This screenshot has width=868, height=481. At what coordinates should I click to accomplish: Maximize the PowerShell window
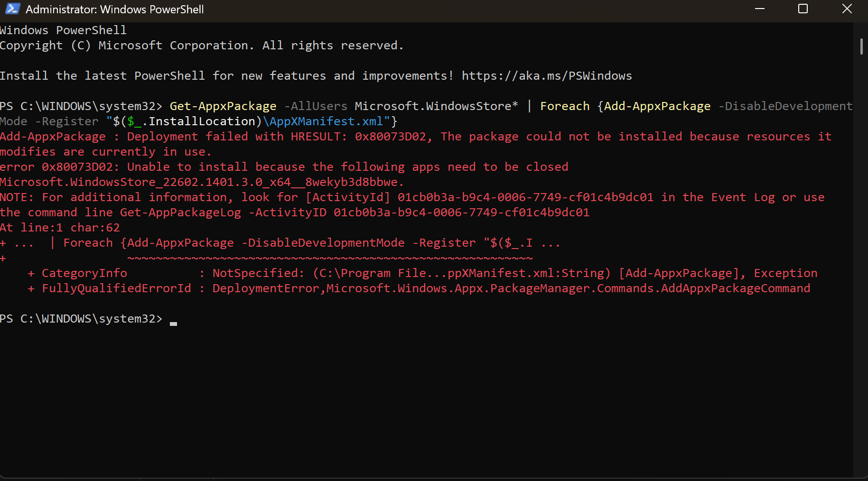(803, 9)
